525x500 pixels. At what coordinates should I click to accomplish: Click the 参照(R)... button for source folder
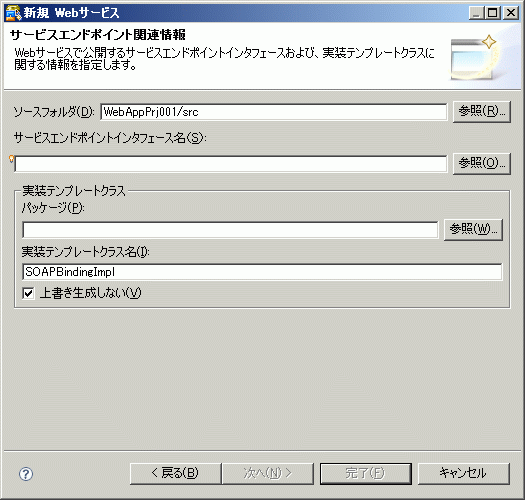(x=481, y=112)
